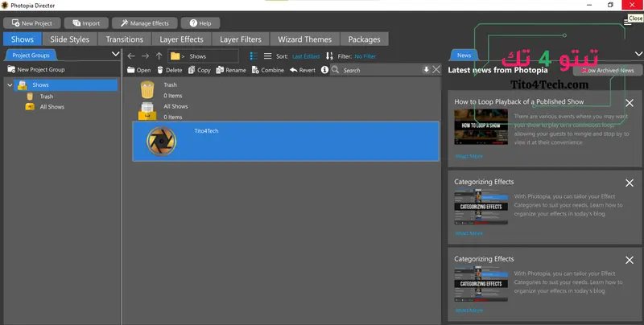This screenshot has width=644, height=325.
Task: Select Shows in the project tree
Action: (66, 85)
